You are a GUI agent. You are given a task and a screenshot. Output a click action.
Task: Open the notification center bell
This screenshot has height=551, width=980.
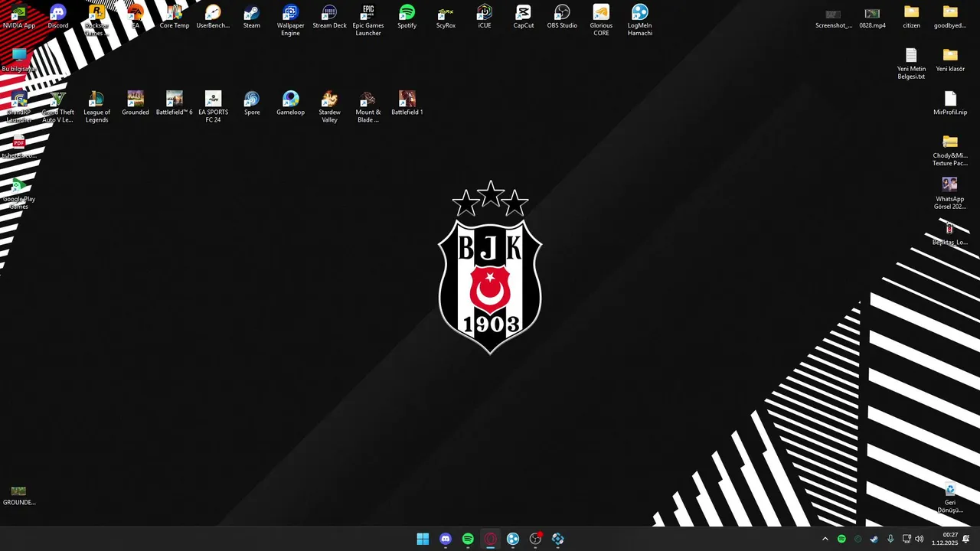[x=966, y=539]
